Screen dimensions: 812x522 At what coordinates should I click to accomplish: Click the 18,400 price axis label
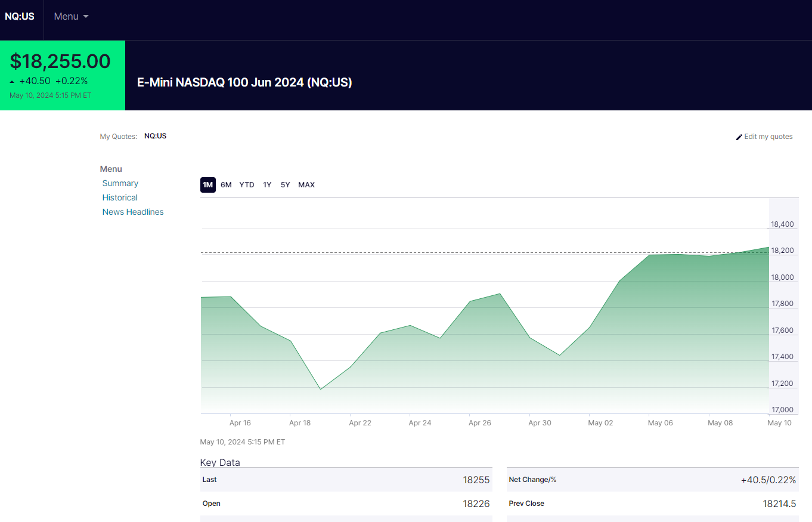tap(782, 224)
